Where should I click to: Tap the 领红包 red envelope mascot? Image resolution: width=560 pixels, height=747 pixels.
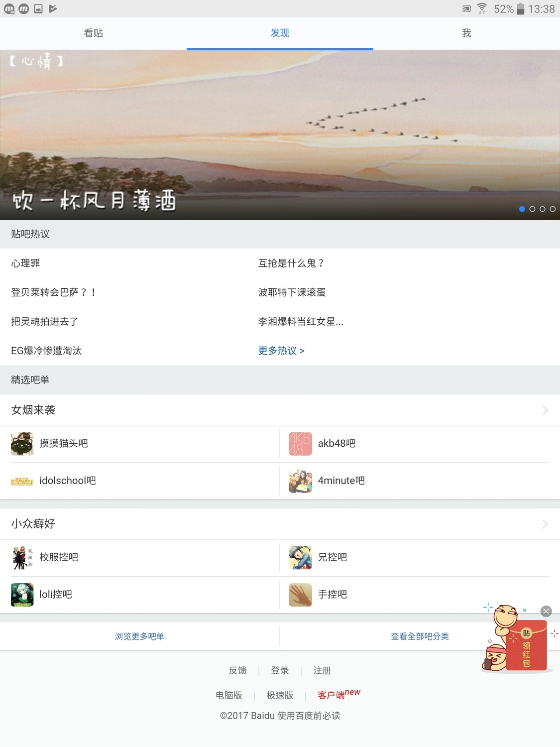point(518,640)
